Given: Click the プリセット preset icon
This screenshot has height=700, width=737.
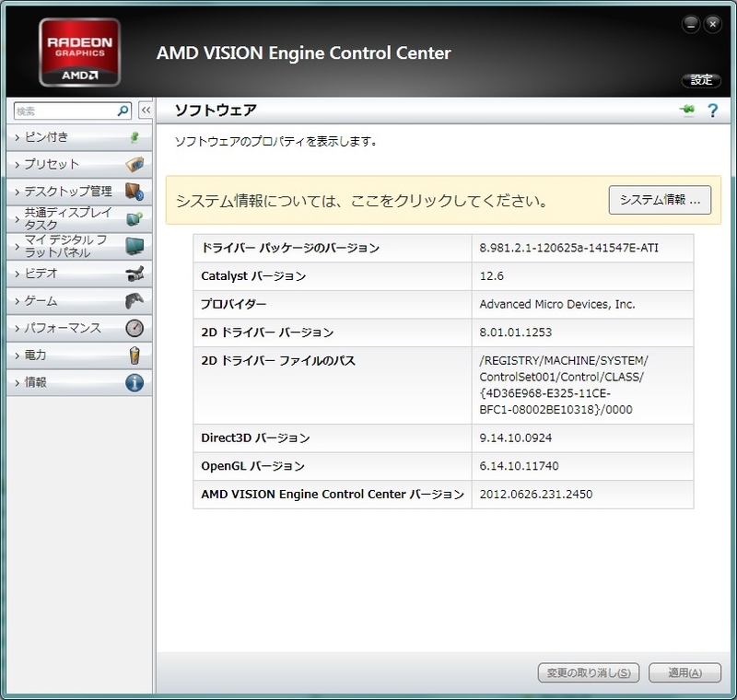Looking at the screenshot, I should [135, 165].
